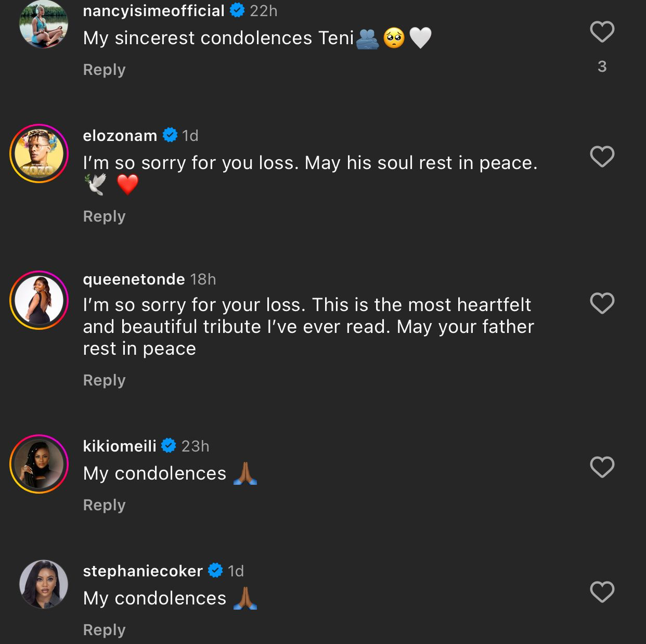Viewport: 646px width, 644px height.
Task: Open nancyisimeofficial's profile picture
Action: [x=43, y=24]
